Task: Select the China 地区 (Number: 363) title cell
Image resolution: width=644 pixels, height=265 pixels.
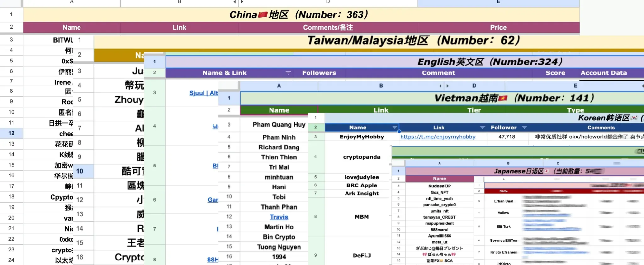Action: [x=301, y=14]
